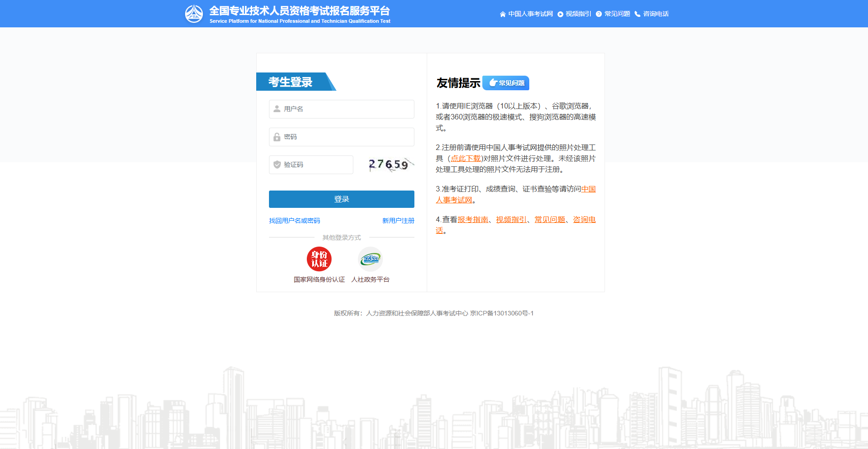Viewport: 868px width, 449px height.
Task: Click the play icon beside 视频指引
Action: click(x=562, y=14)
